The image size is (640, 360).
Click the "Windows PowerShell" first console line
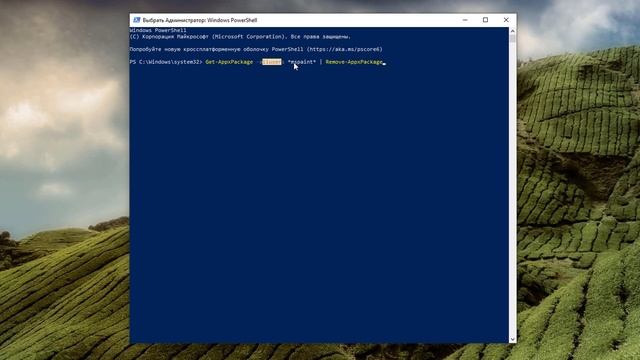pos(158,30)
